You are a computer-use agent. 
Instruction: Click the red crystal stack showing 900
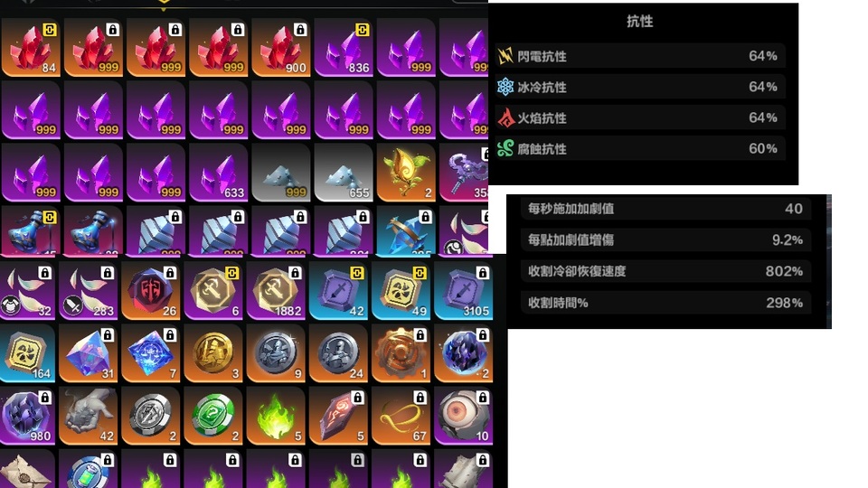coord(281,48)
